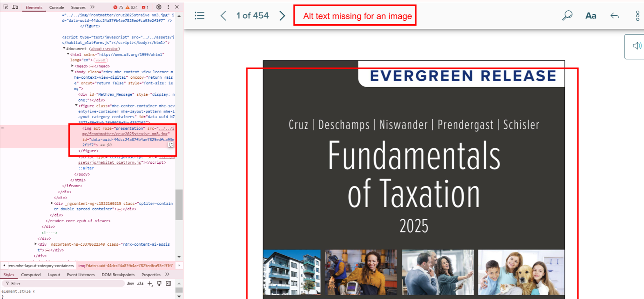Open the Event Listeners tab
The height and width of the screenshot is (299, 644).
[x=81, y=275]
